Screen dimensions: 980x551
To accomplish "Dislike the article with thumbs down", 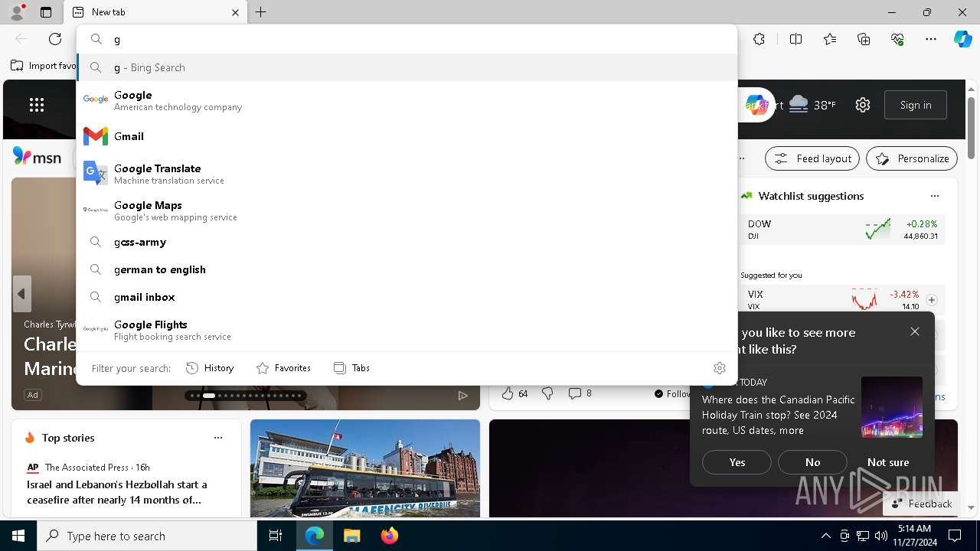I will (547, 393).
